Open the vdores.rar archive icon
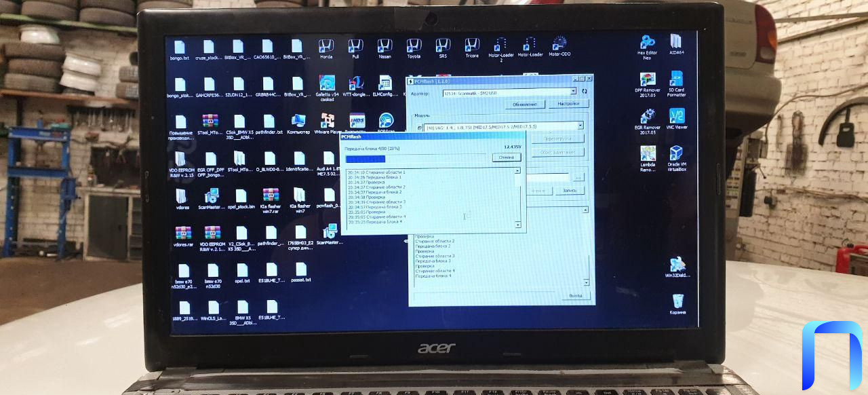The width and height of the screenshot is (868, 395). pos(183,235)
